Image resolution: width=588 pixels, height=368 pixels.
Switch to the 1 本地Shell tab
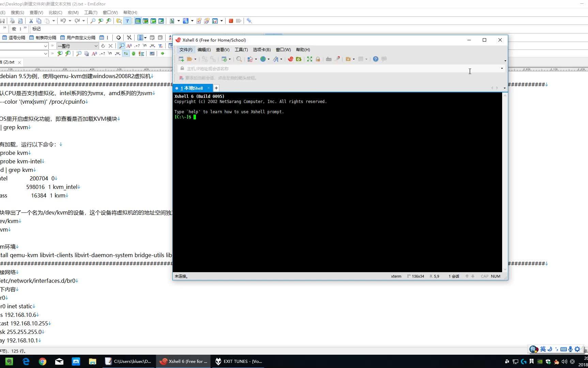pyautogui.click(x=192, y=88)
